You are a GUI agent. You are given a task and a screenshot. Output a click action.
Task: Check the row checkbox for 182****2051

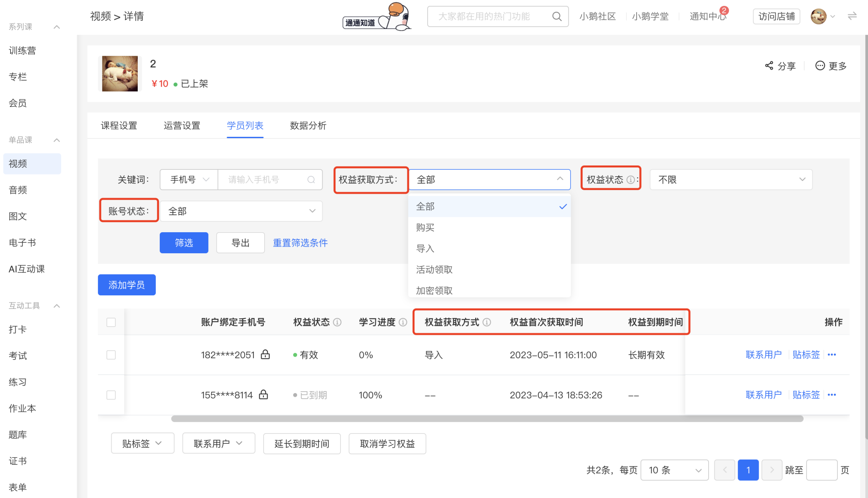pyautogui.click(x=111, y=355)
